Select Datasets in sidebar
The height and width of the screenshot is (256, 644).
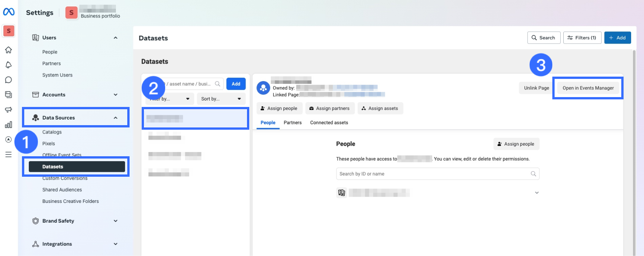pos(77,166)
